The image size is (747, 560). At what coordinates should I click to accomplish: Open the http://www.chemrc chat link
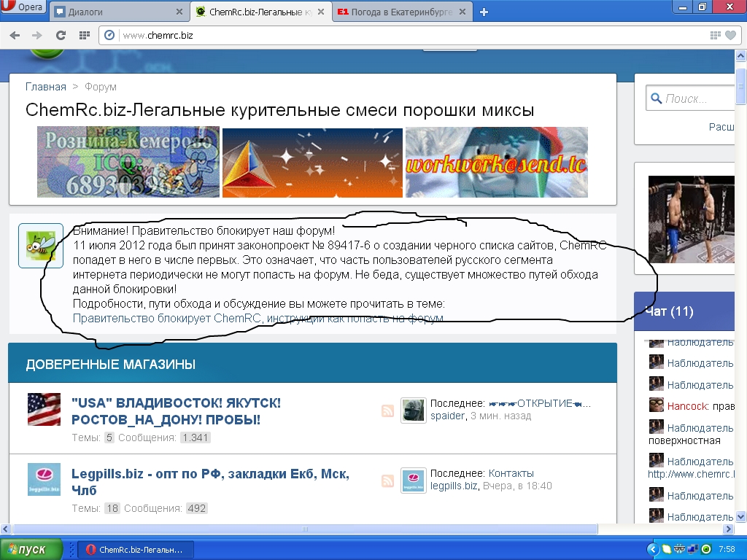[691, 474]
